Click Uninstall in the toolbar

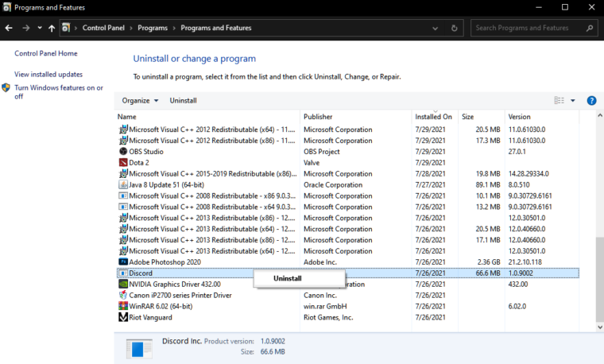(x=183, y=101)
